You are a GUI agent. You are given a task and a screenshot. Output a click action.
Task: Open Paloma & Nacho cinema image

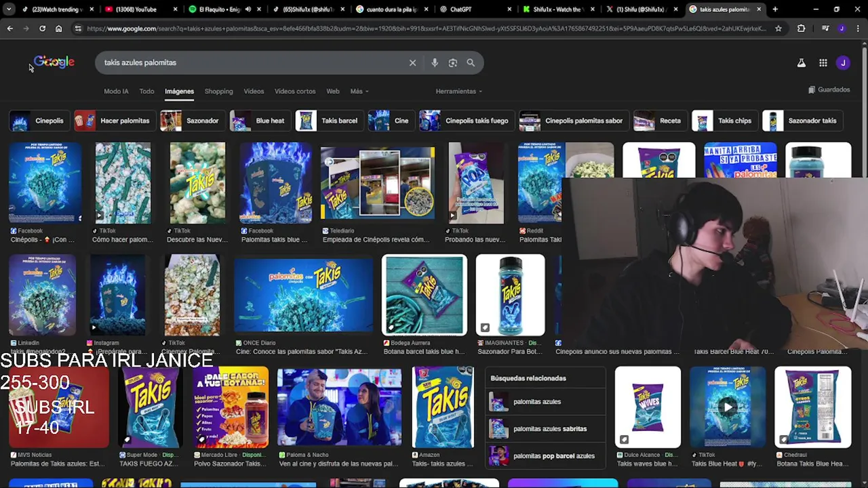coord(339,407)
